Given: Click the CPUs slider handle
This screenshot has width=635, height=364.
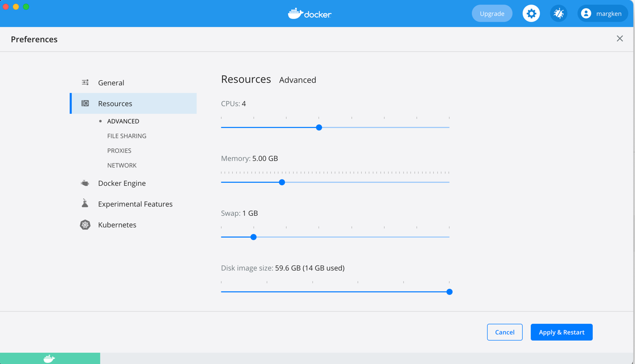Looking at the screenshot, I should (319, 127).
